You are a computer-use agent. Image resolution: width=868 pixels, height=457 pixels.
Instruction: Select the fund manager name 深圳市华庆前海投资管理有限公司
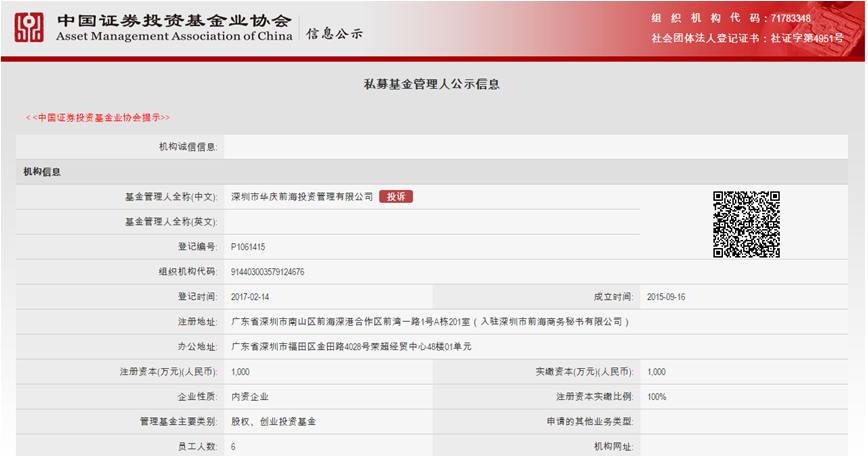302,197
